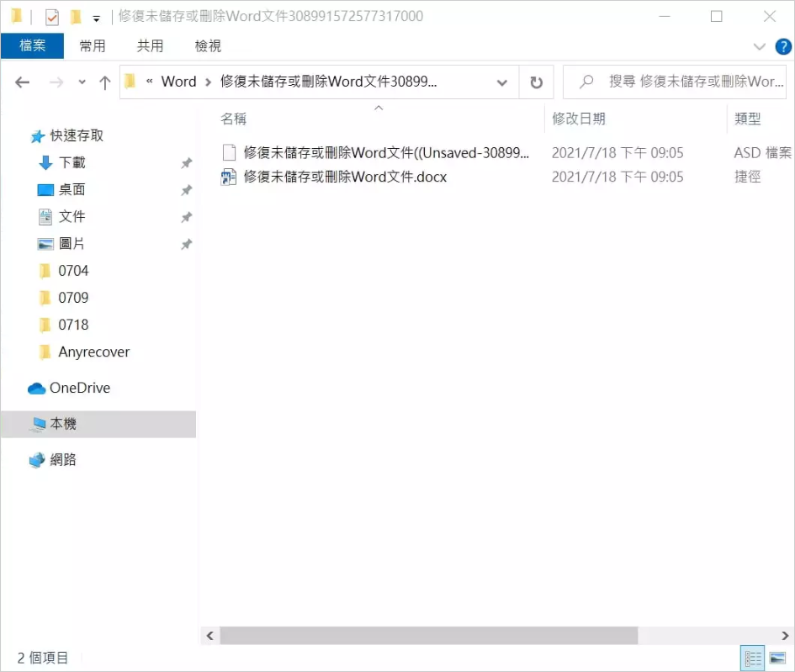795x672 pixels.
Task: Select the 修復未儲存或刪除Word文件.docx shortcut
Action: [345, 177]
